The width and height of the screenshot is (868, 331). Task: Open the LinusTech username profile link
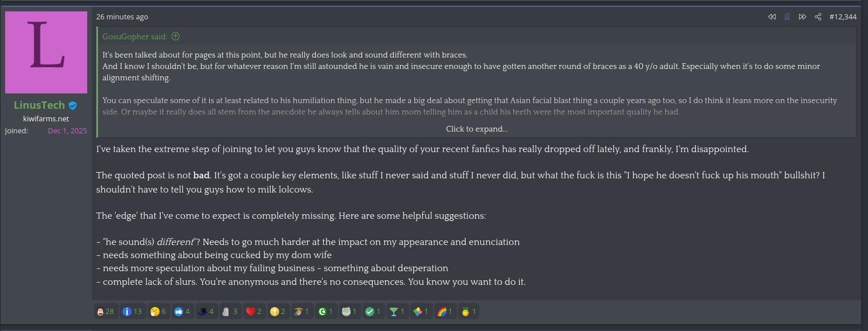(39, 105)
